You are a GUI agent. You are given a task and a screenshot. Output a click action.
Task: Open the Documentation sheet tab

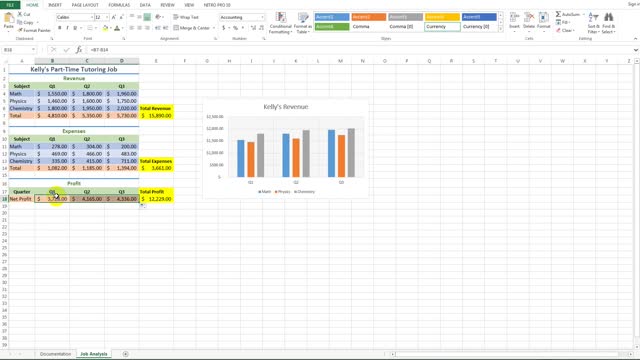tap(56, 354)
